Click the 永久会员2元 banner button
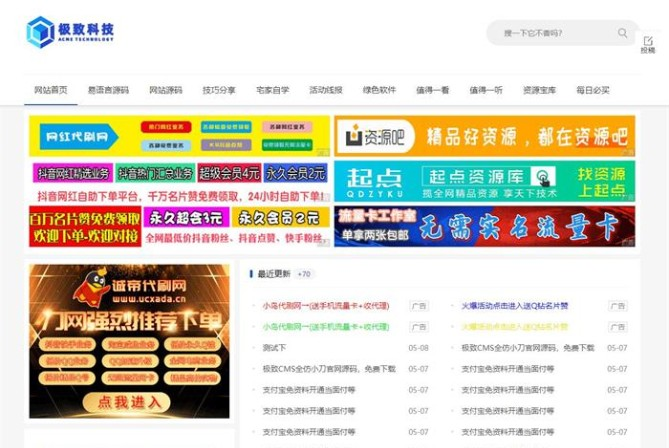This screenshot has width=669, height=448. [x=296, y=172]
